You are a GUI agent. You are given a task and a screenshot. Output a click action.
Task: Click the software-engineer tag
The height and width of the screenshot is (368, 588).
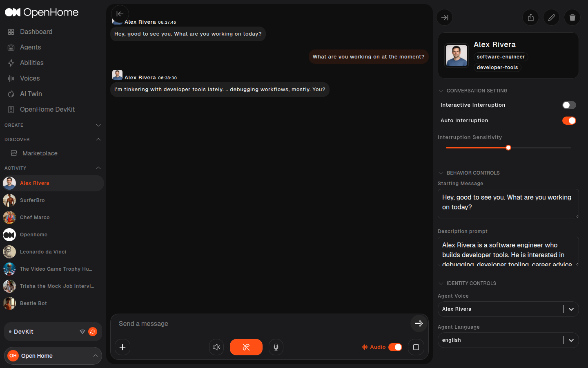(501, 57)
